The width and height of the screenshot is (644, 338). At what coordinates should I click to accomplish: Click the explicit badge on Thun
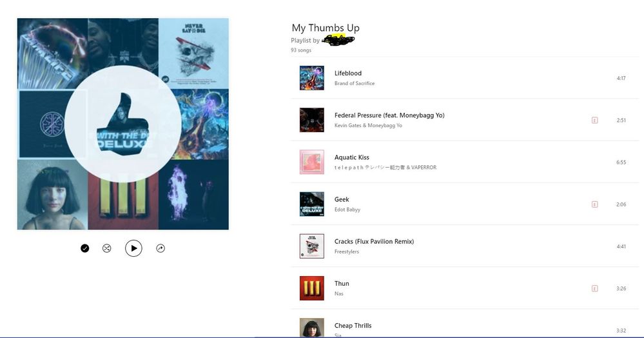click(595, 288)
